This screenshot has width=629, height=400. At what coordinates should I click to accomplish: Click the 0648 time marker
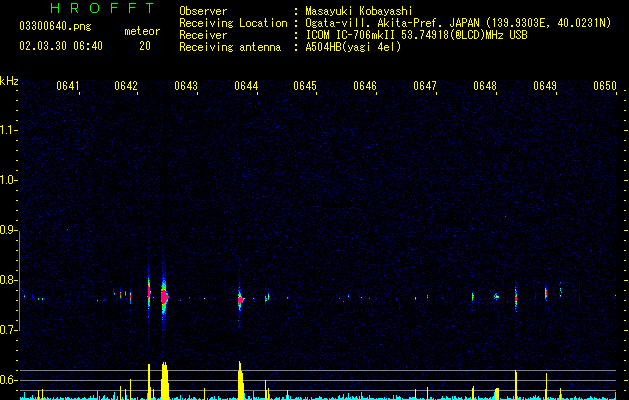485,86
